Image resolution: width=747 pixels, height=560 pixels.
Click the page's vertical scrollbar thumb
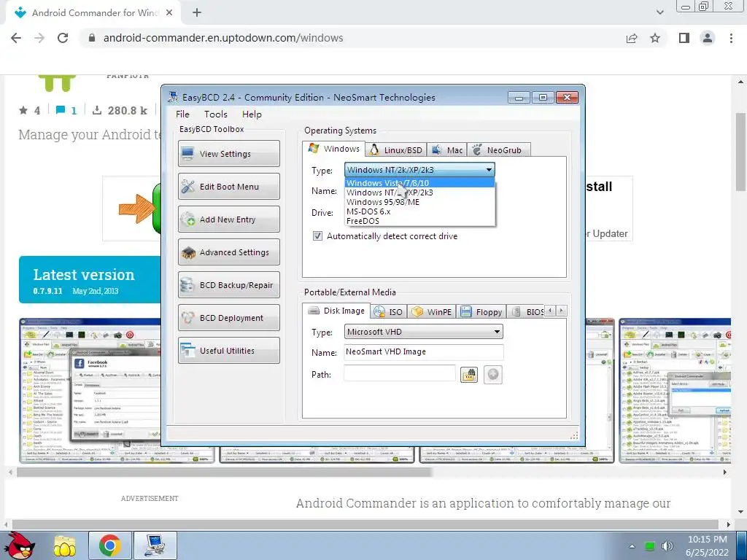point(740,152)
